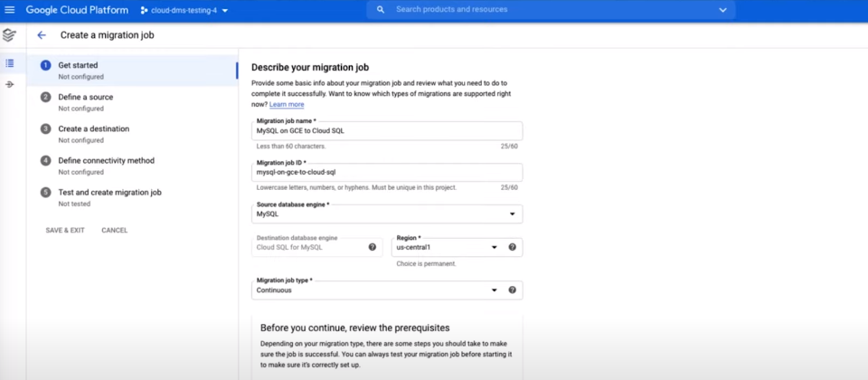
Task: Click the 'Less than 60 characters.' hint
Action: tap(291, 147)
